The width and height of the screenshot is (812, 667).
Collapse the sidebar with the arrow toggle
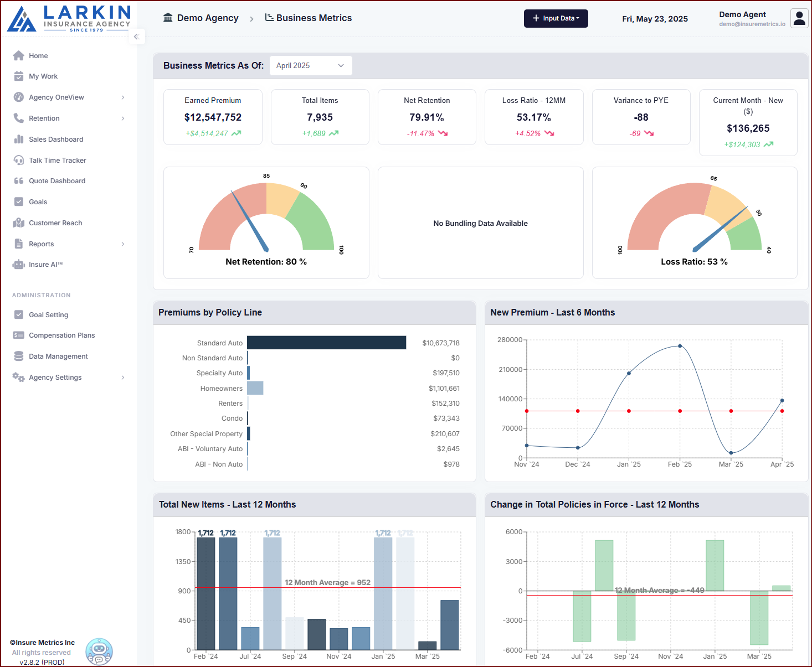pyautogui.click(x=136, y=37)
